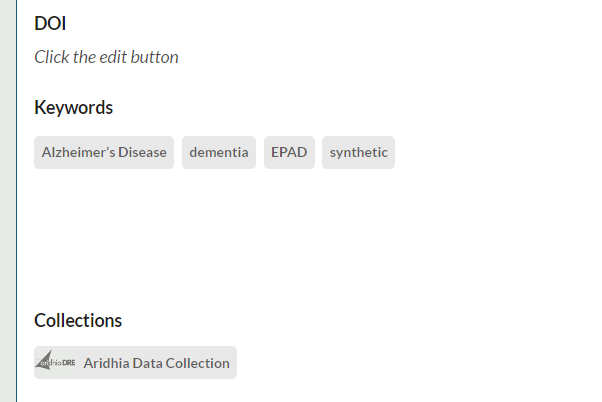Click the Keywords heading

(x=73, y=107)
